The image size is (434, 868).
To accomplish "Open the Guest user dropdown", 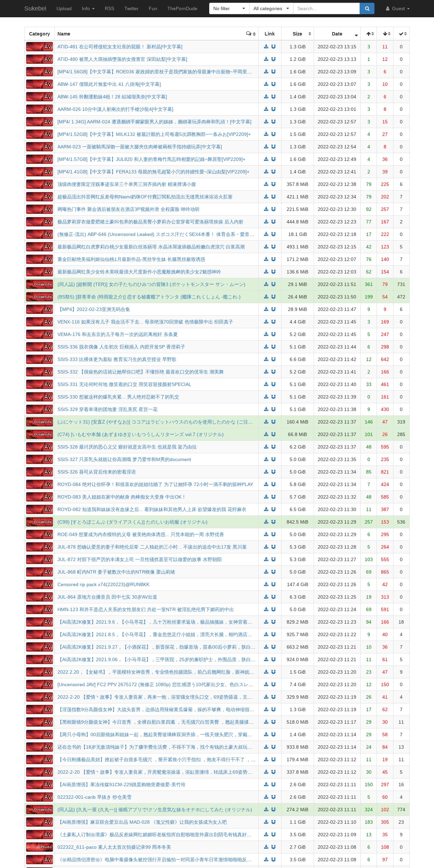I will click(398, 8).
